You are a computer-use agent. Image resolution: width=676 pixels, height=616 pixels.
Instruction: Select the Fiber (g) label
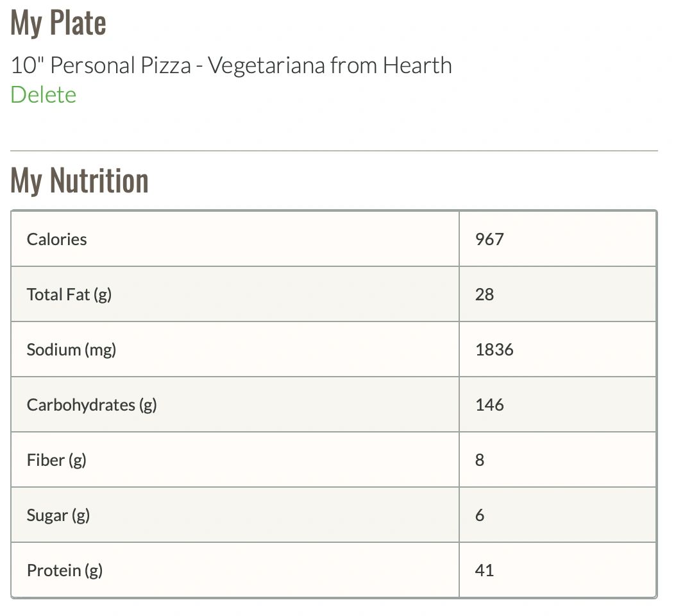(x=56, y=460)
